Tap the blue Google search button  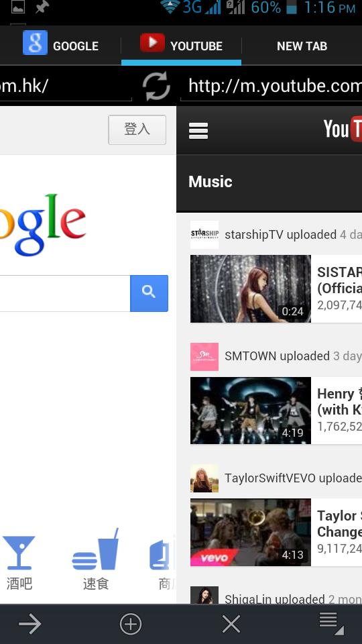[x=149, y=293]
